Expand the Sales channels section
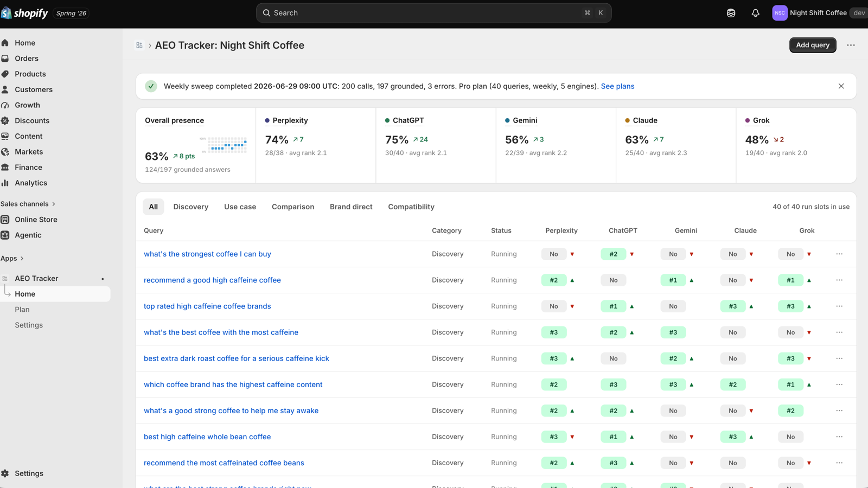The image size is (868, 488). point(28,204)
